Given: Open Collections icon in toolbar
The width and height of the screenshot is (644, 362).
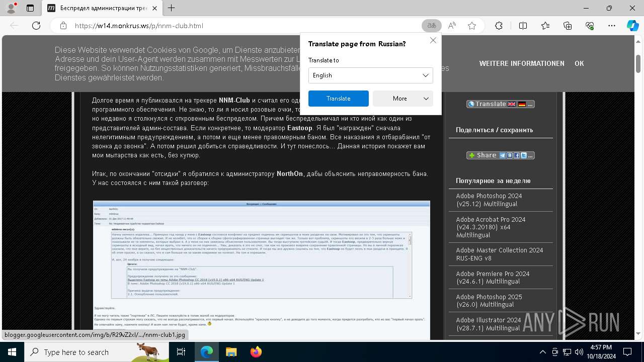Looking at the screenshot, I should point(568,26).
